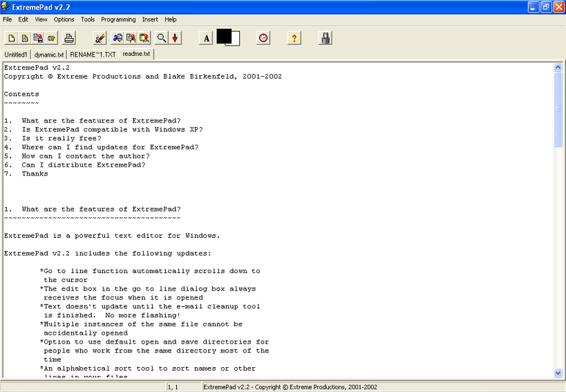Open help with the question mark icon

(x=294, y=38)
